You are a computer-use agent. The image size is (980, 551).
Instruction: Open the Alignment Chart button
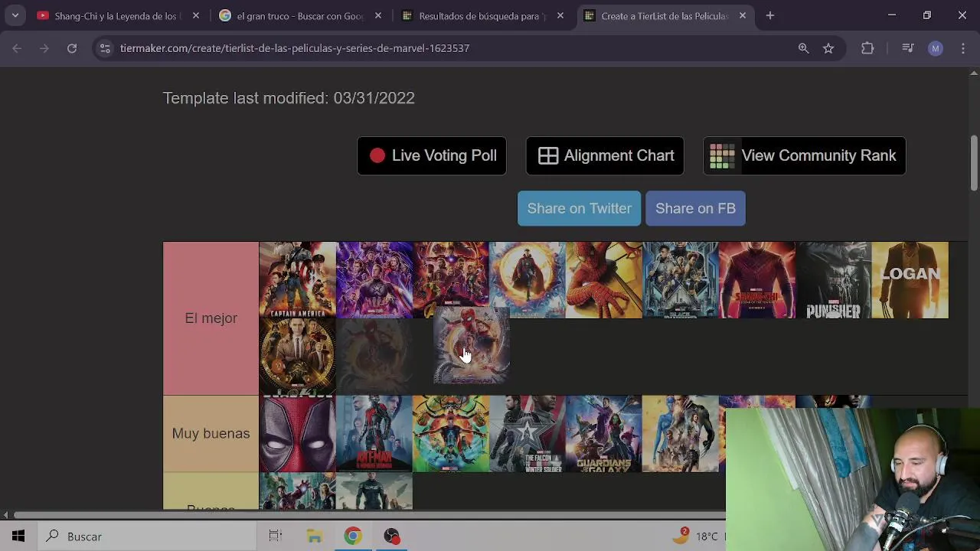(605, 156)
